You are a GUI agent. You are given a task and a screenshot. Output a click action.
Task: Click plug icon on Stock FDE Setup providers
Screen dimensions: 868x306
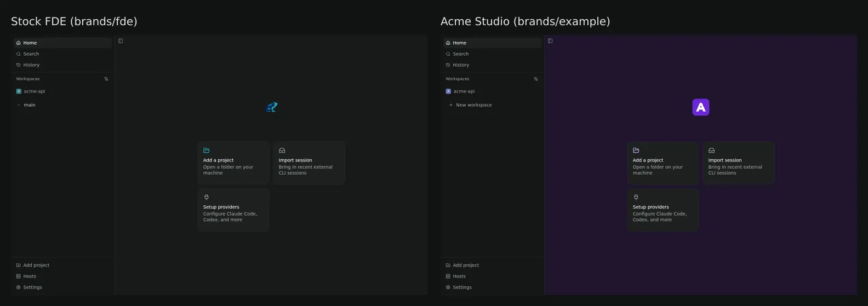[x=207, y=197]
